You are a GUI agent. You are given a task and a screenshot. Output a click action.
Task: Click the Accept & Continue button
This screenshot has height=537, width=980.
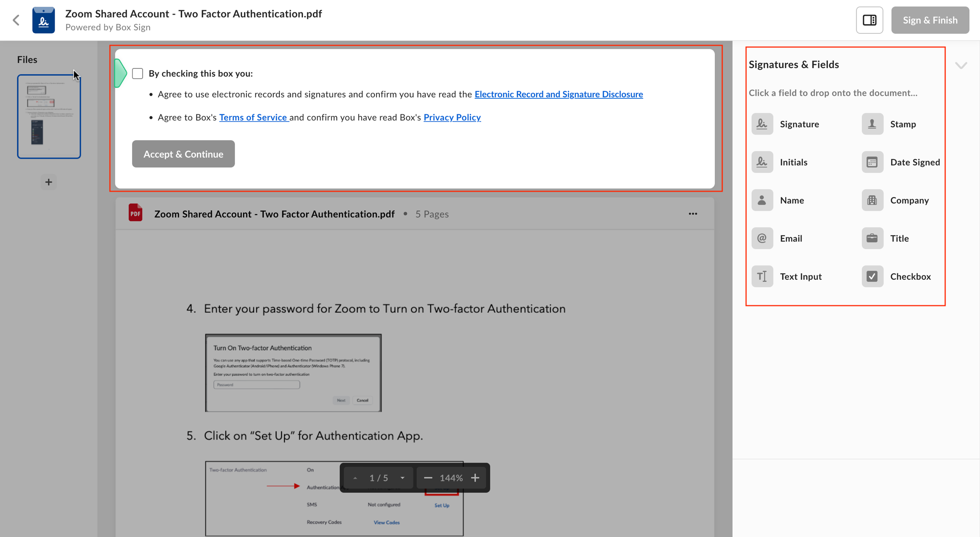183,154
